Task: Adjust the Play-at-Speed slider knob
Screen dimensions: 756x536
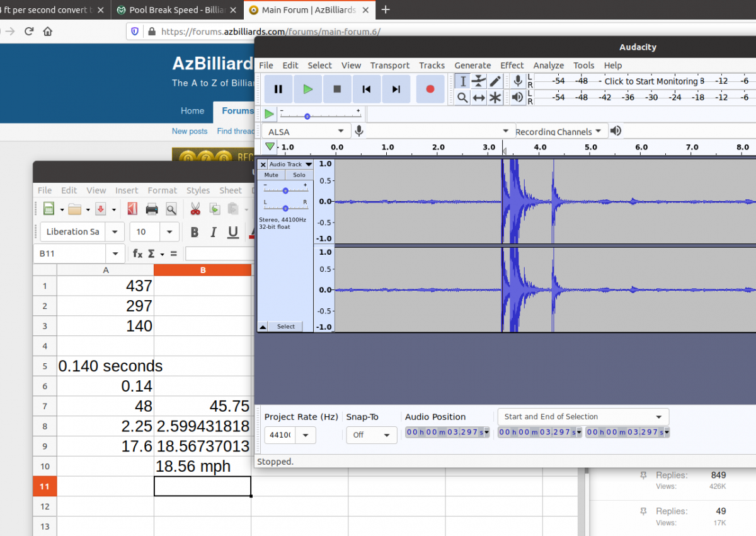Action: click(x=307, y=116)
